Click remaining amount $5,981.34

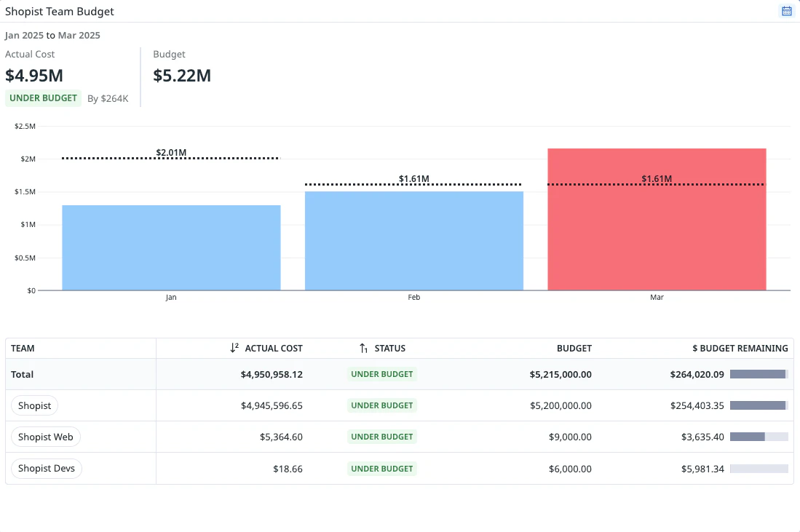pos(702,469)
